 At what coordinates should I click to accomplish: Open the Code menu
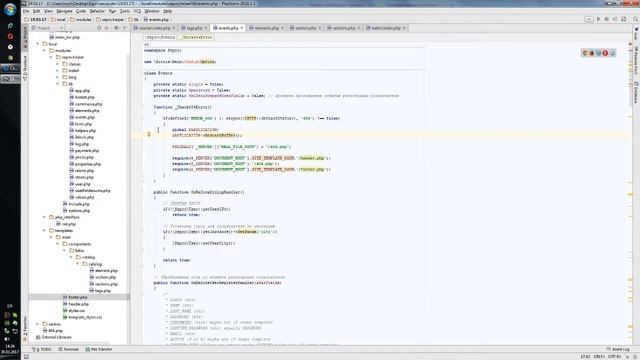pyautogui.click(x=81, y=11)
